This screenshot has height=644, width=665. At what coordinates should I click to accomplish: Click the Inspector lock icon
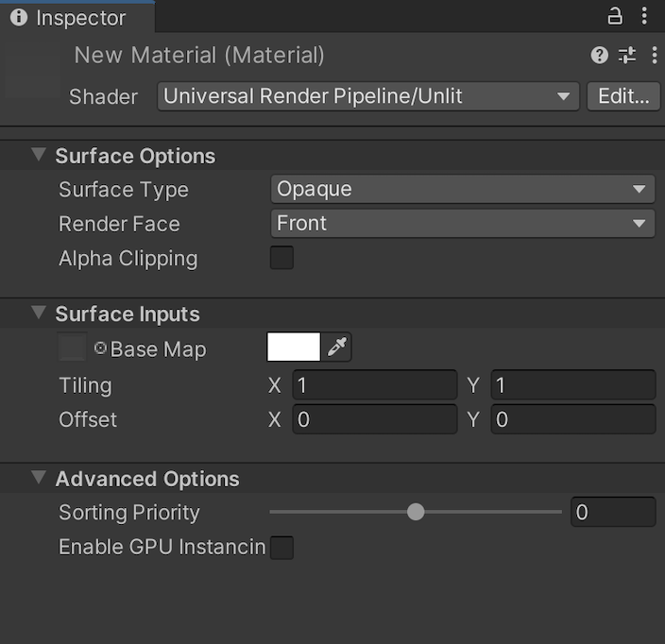click(x=615, y=17)
